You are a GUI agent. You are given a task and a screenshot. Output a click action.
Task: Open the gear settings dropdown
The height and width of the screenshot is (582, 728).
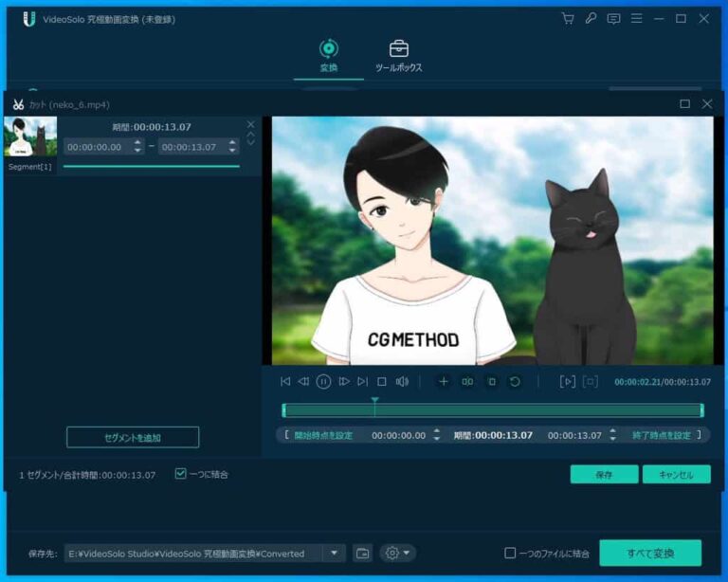click(x=397, y=554)
